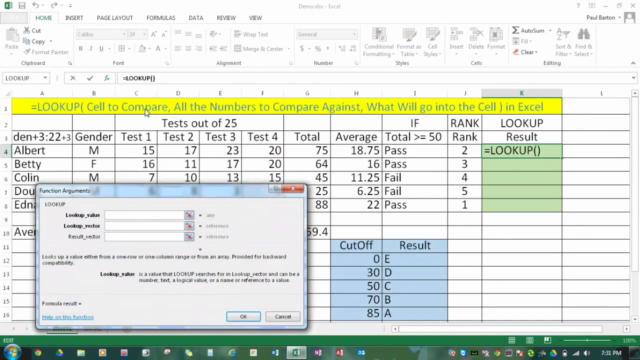Toggle Italic formatting

click(91, 49)
